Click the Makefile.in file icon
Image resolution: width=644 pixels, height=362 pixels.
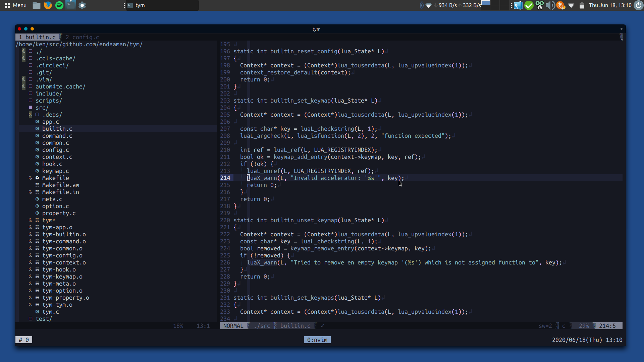click(x=37, y=192)
